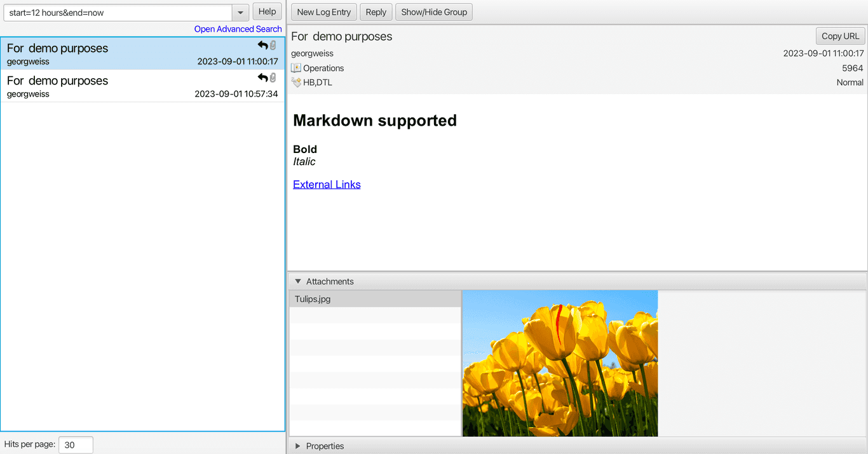Toggle Show/Hide Group
The image size is (868, 454).
click(x=434, y=12)
